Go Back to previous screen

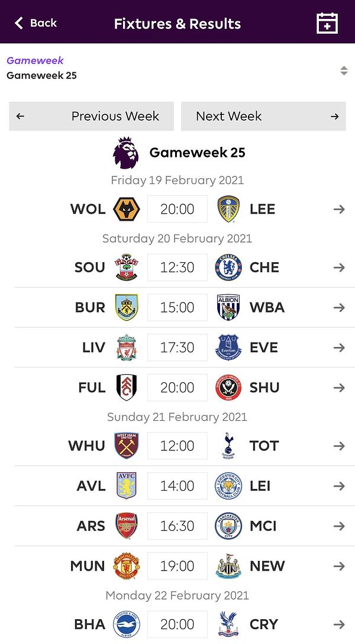(35, 23)
